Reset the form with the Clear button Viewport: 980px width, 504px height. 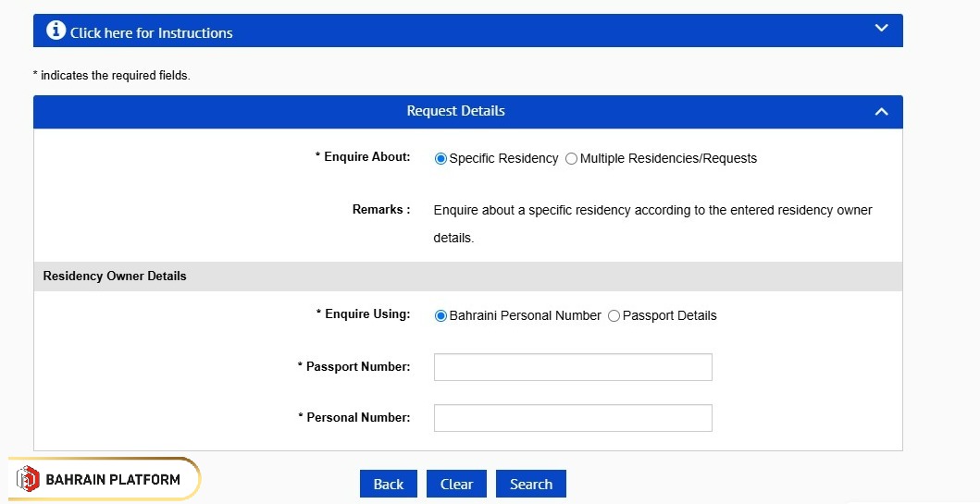point(456,484)
